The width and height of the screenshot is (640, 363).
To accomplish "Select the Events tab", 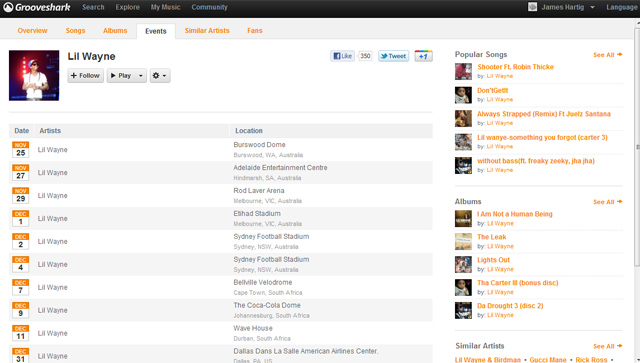I will click(x=156, y=31).
